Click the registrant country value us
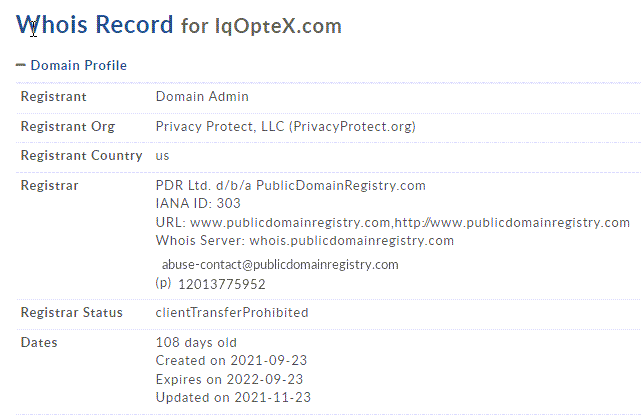Viewport: 641px width, 415px height. [x=162, y=156]
